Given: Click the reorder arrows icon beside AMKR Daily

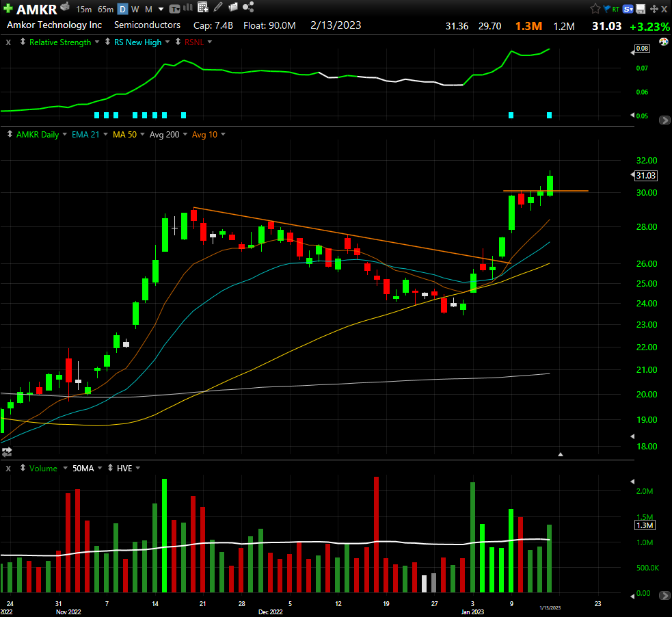Looking at the screenshot, I should pyautogui.click(x=10, y=134).
